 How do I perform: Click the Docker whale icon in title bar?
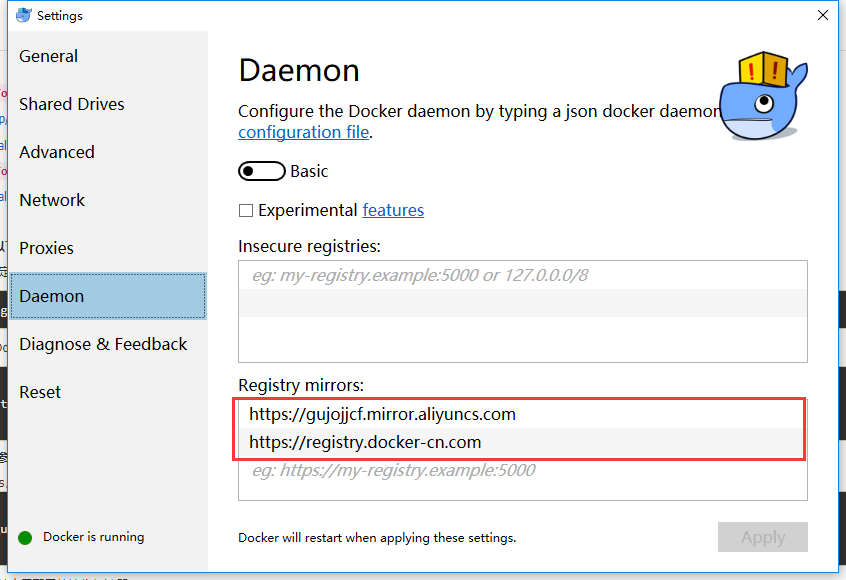coord(24,15)
